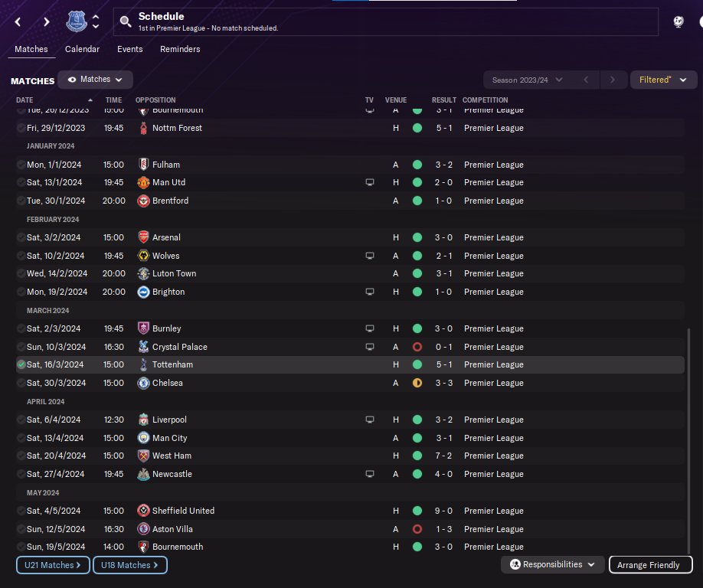This screenshot has height=588, width=703.
Task: Switch to the Reminders tab
Action: point(180,49)
